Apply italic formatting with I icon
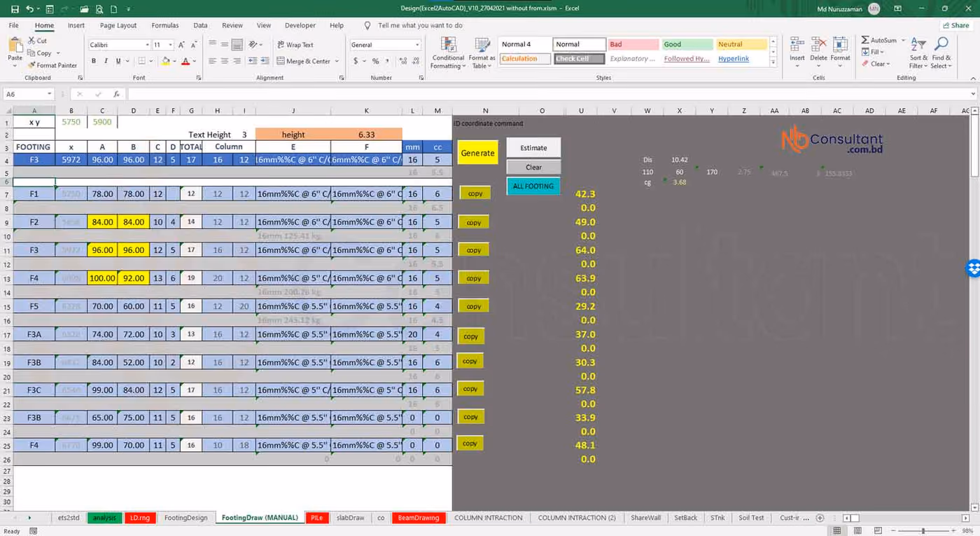 tap(106, 61)
